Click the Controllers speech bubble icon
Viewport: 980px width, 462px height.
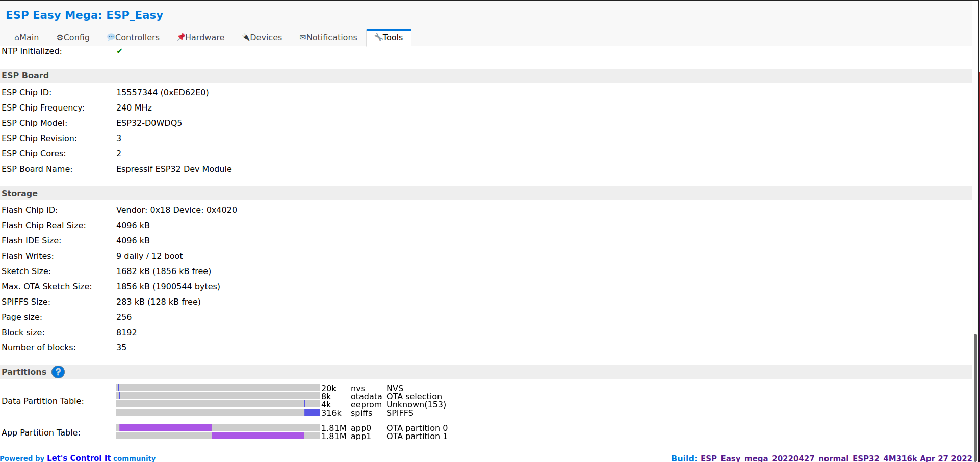[x=111, y=37]
